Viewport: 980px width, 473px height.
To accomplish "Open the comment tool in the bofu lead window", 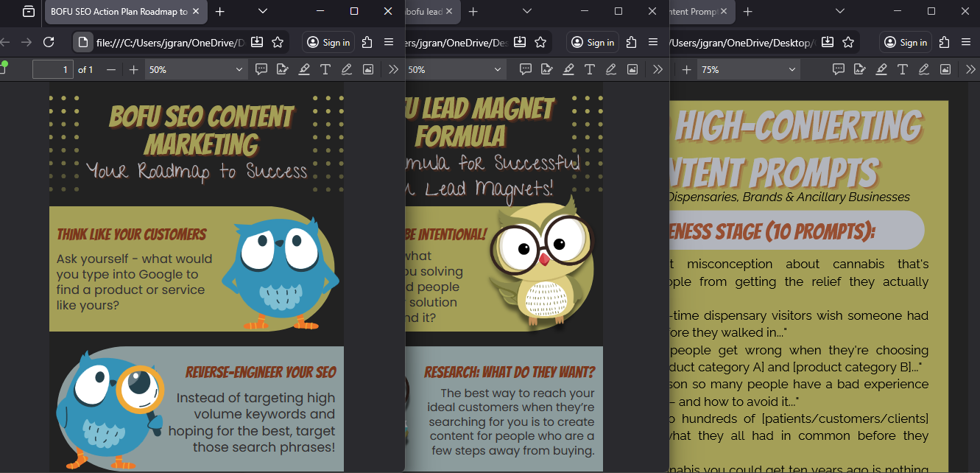I will point(525,69).
